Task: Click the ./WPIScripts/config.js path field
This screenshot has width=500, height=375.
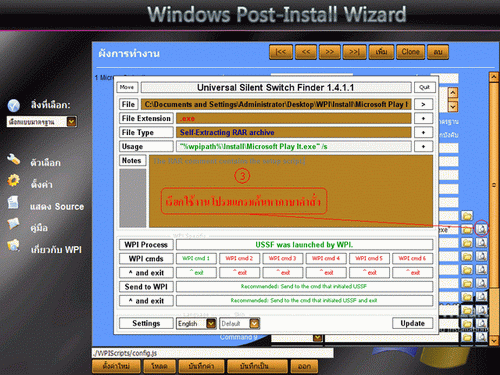Action: coord(213,353)
